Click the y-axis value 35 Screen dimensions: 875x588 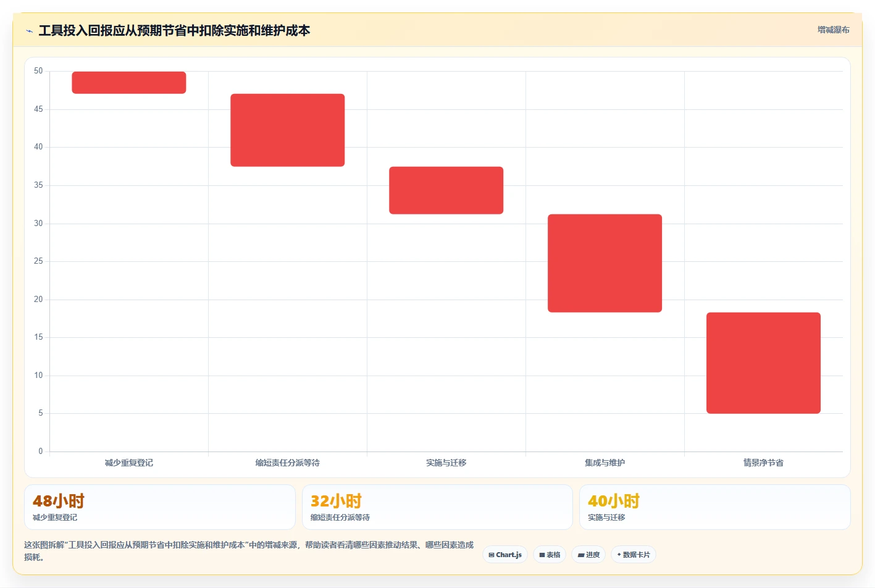pos(38,185)
